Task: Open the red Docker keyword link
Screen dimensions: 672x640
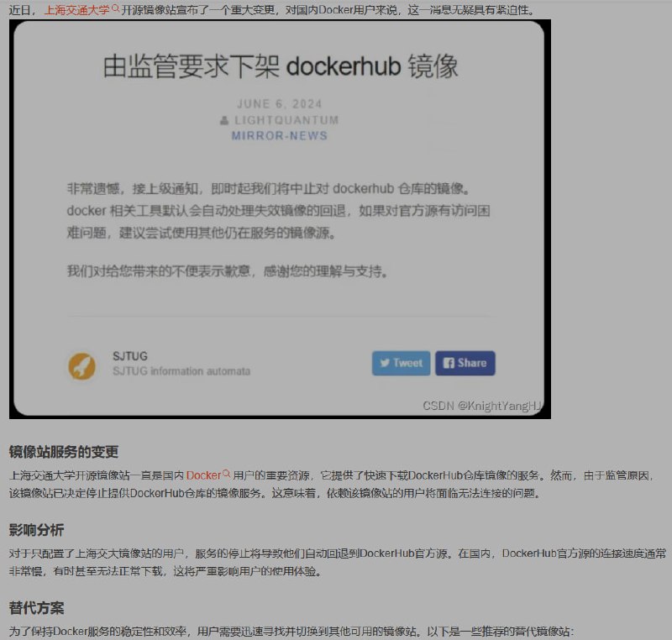Action: coord(203,475)
